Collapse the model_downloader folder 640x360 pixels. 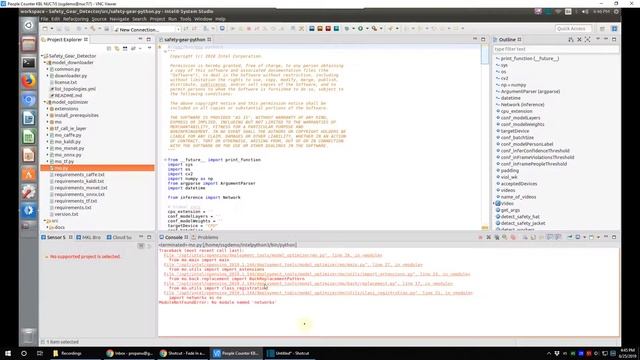point(45,62)
